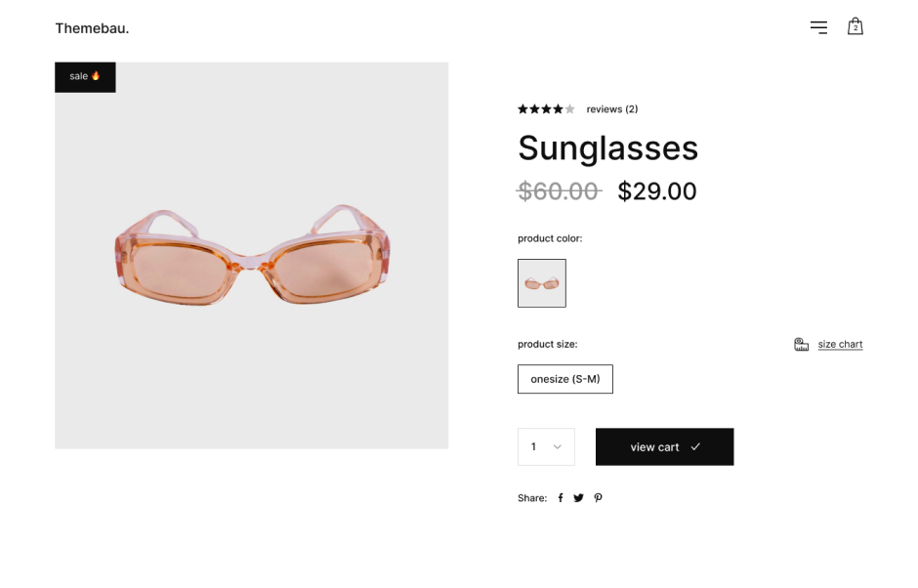Screen dimensions: 918x588
Task: Click the star rating icons
Action: [x=546, y=109]
